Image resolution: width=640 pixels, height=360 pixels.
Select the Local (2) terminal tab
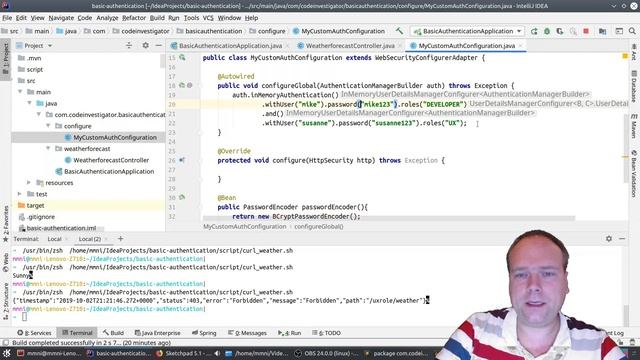(90, 239)
